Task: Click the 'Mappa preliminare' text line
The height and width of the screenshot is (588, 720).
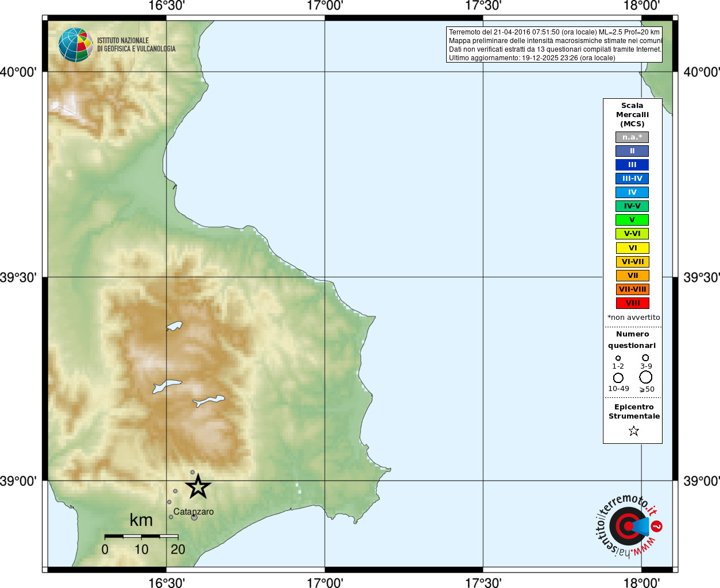Action: tap(555, 41)
